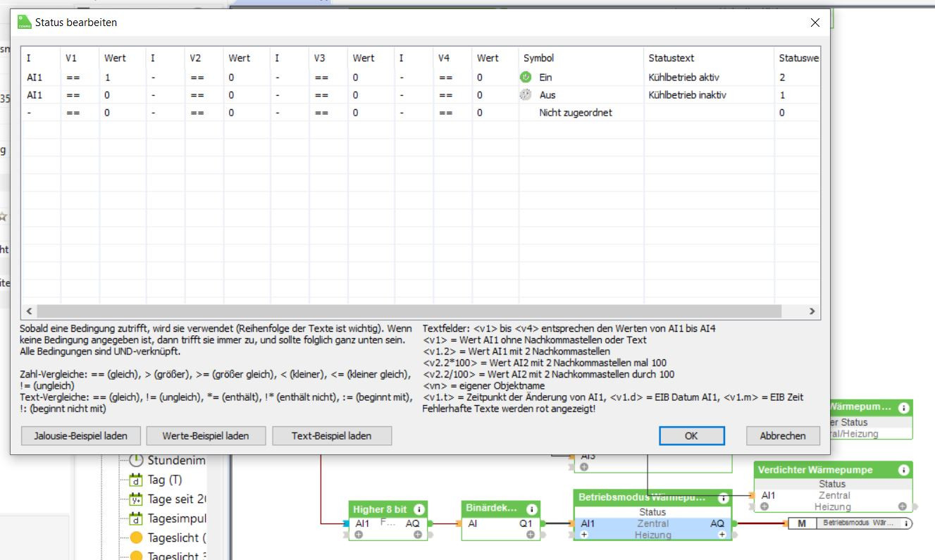The width and height of the screenshot is (935, 560).
Task: Click Q1 output on Binärdek block
Action: click(x=526, y=523)
